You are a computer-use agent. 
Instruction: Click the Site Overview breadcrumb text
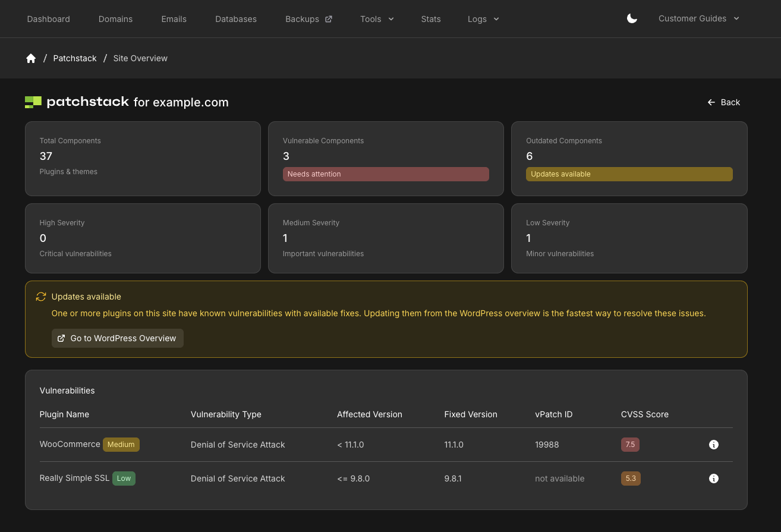pyautogui.click(x=140, y=58)
